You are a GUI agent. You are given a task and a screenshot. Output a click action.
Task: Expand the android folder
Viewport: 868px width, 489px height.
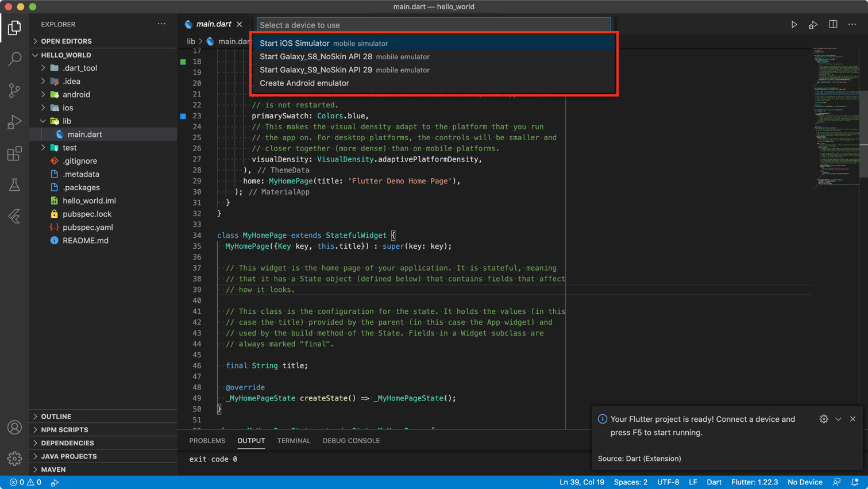pyautogui.click(x=103, y=94)
